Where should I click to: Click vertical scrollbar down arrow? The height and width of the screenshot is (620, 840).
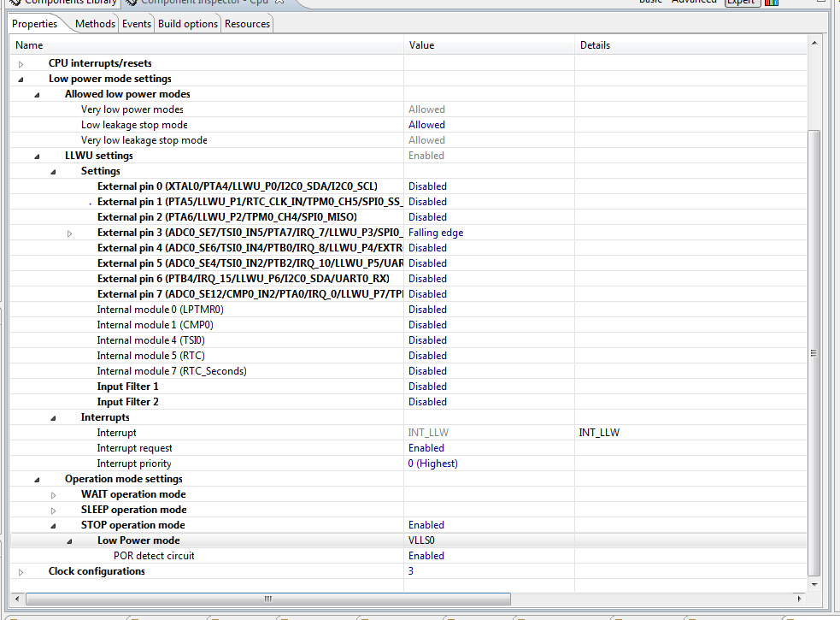[x=814, y=585]
